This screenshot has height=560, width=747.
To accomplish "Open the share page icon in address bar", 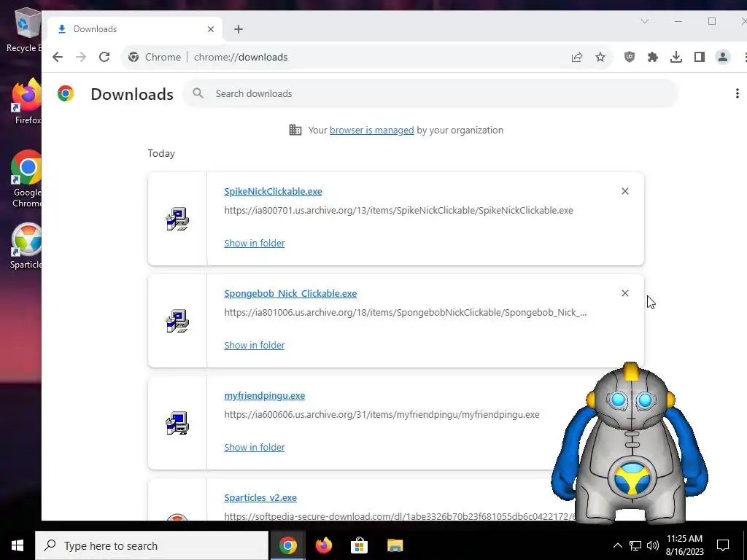I will [577, 57].
